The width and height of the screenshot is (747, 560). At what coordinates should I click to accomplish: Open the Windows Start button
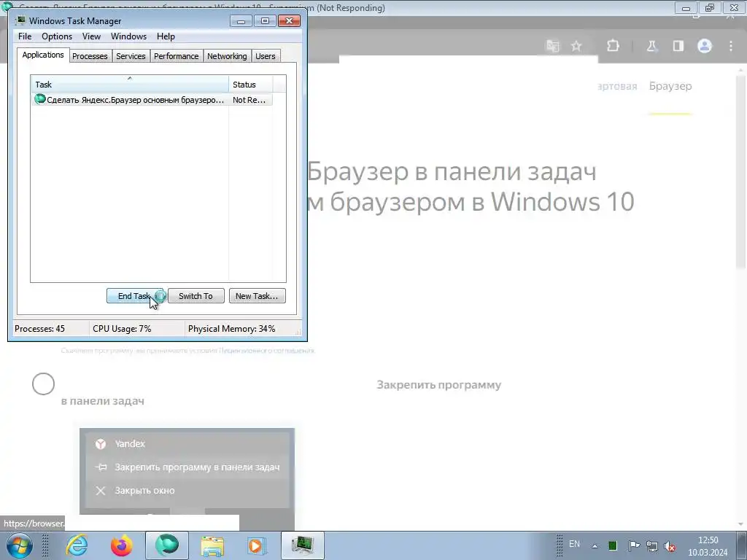[20, 545]
